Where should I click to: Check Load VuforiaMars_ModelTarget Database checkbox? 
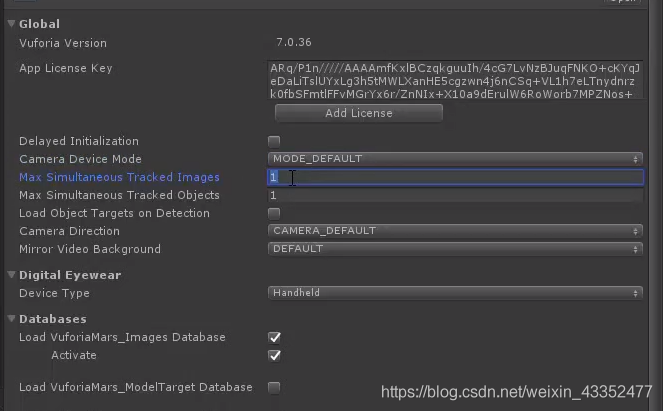pyautogui.click(x=274, y=387)
